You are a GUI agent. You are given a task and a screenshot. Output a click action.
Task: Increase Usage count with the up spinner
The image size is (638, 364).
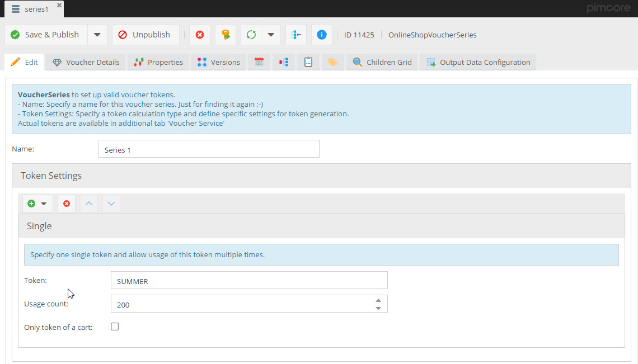[378, 300]
